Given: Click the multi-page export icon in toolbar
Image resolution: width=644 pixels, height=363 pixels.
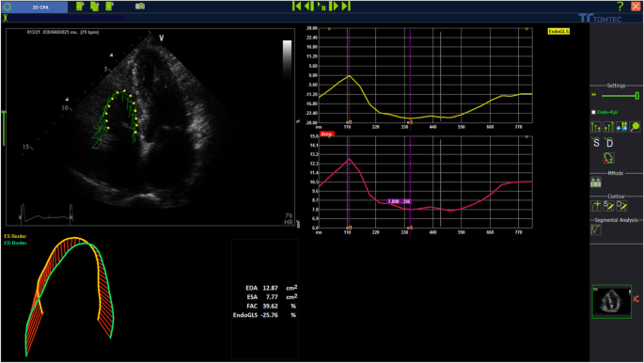Looking at the screenshot, I should (x=95, y=7).
